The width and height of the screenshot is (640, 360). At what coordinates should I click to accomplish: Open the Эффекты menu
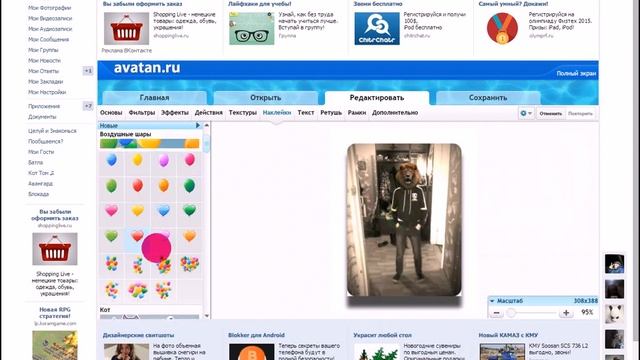point(175,113)
